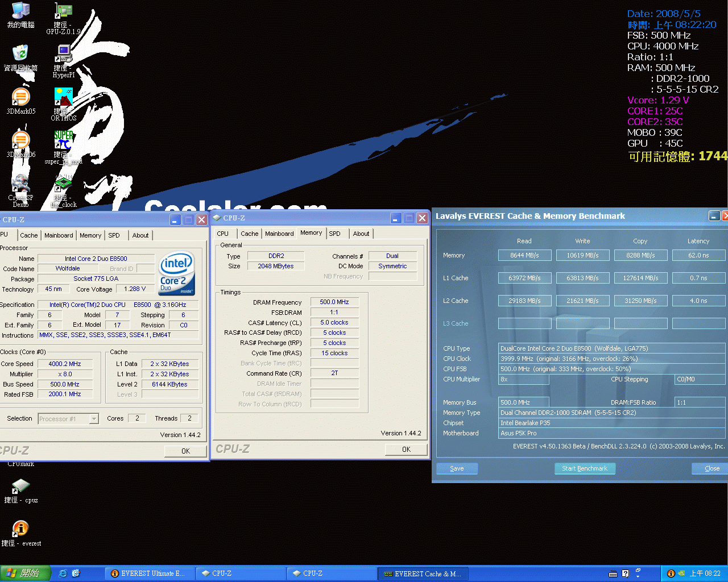Viewport: 728px width, 582px height.
Task: Switch to About tab in left CPU-Z window
Action: click(x=140, y=235)
